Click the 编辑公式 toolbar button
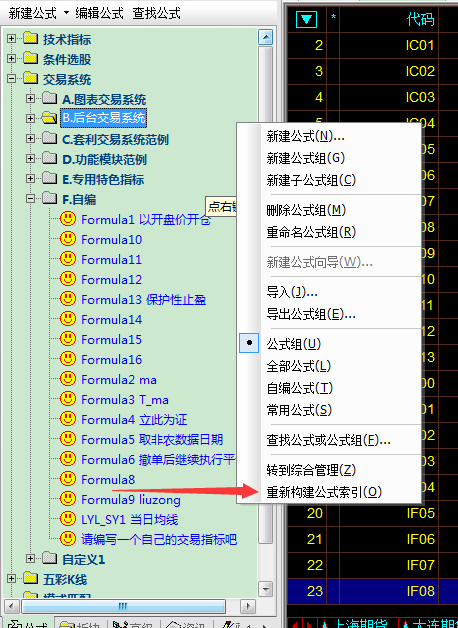 coord(99,13)
